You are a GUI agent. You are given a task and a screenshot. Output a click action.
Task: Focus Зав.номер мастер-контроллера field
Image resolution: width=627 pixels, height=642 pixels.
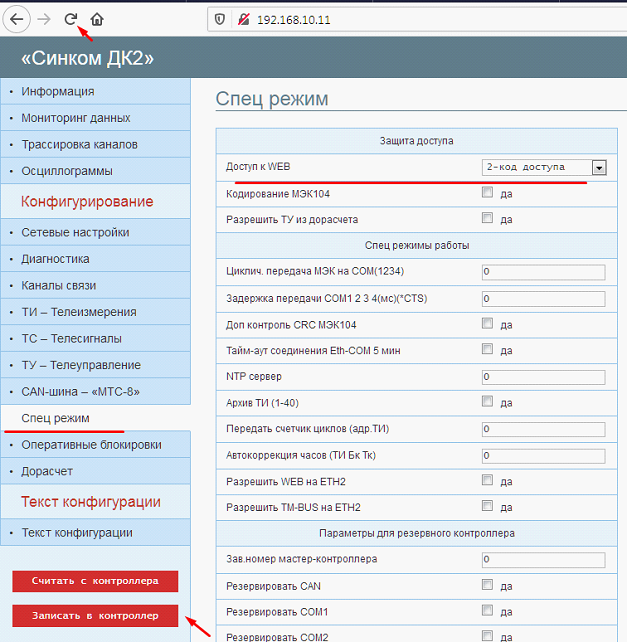point(543,560)
